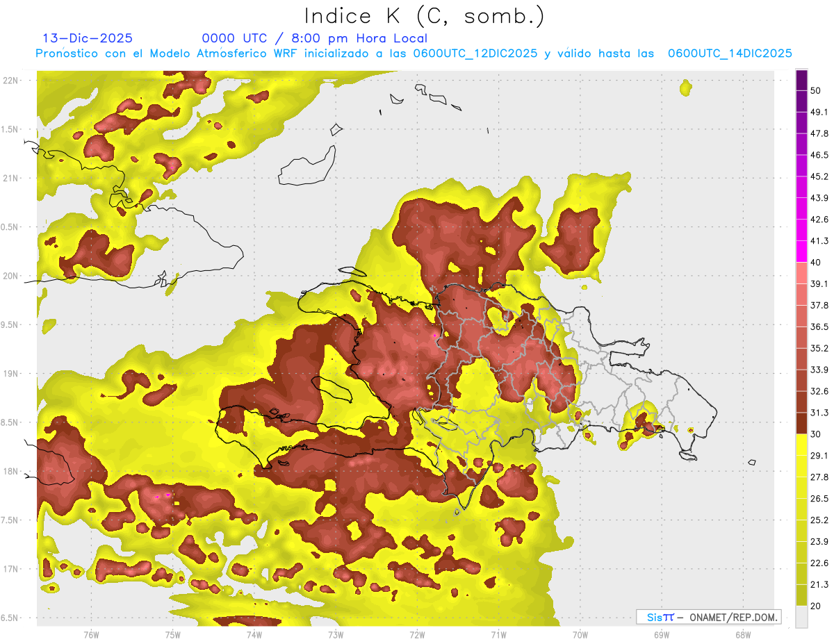This screenshot has width=834, height=644.
Task: Click the "20N" latitude label
Action: (10, 276)
